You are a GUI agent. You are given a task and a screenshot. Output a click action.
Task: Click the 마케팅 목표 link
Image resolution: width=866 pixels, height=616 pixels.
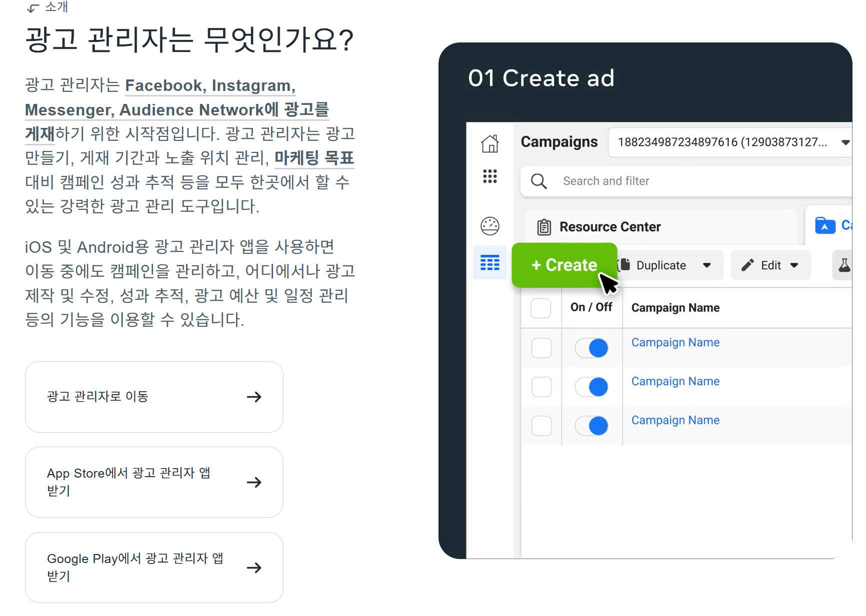pyautogui.click(x=314, y=158)
